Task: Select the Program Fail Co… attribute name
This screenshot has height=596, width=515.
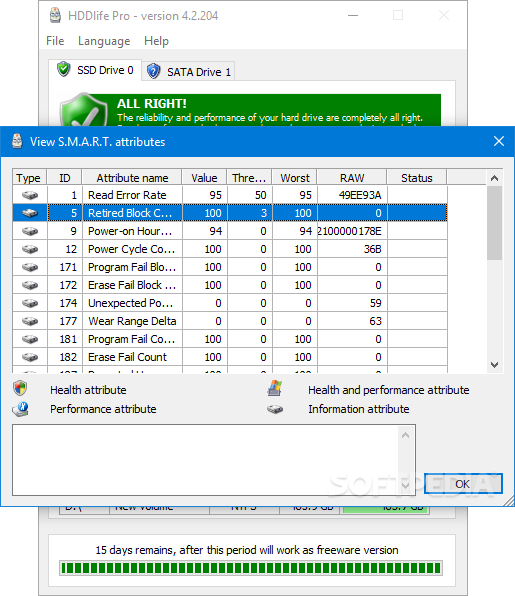Action: click(131, 339)
